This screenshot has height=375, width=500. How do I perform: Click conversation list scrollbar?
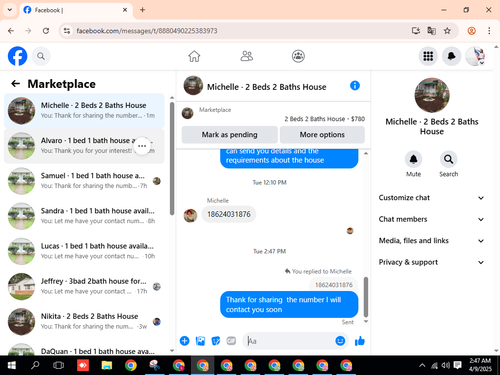click(172, 158)
